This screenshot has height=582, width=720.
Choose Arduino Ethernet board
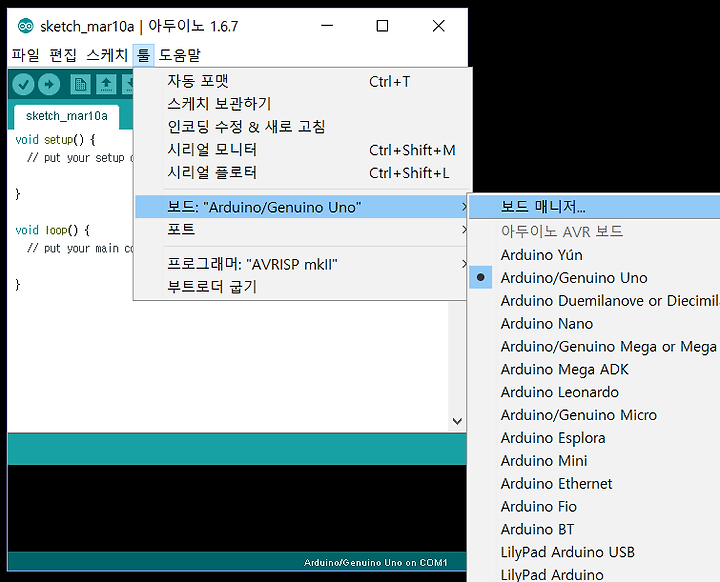[595, 484]
